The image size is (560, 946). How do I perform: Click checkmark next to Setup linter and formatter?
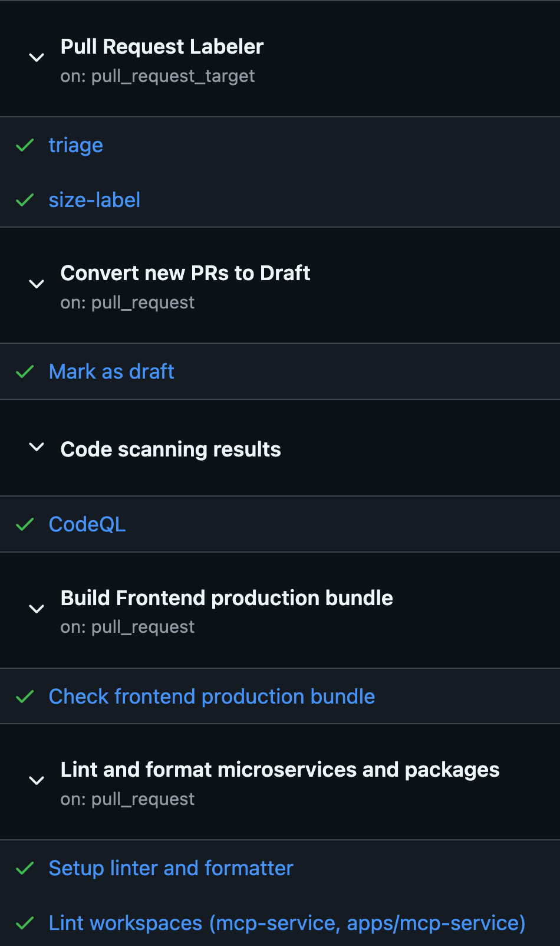pos(25,869)
